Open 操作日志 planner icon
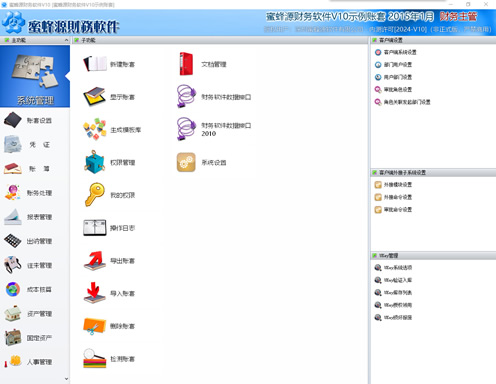Screen dimensions: 496x384 click(x=95, y=228)
